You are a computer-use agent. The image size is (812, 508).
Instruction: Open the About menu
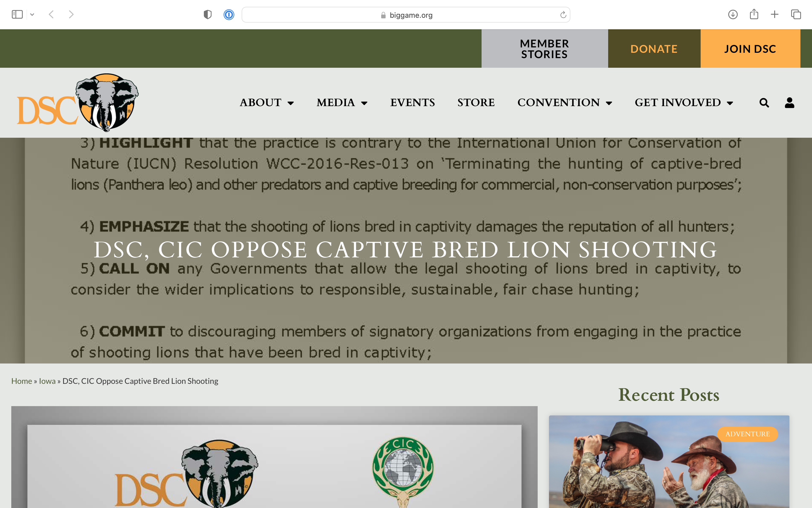[x=261, y=102]
